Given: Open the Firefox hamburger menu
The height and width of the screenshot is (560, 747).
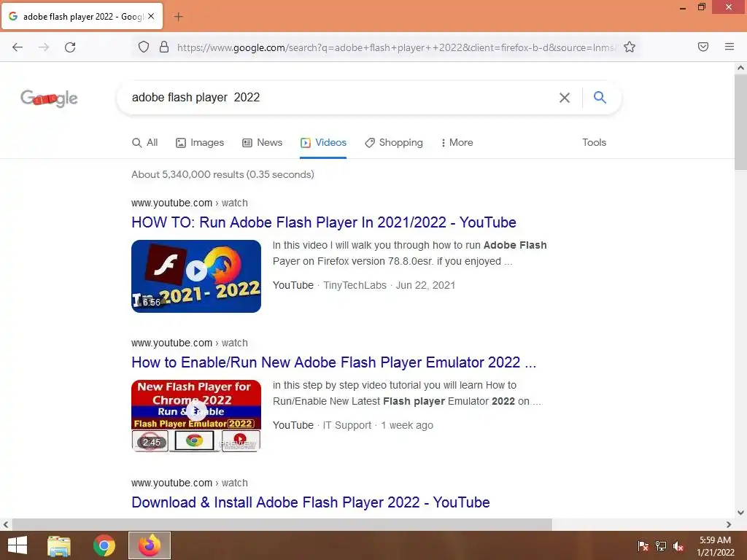Looking at the screenshot, I should pos(729,47).
